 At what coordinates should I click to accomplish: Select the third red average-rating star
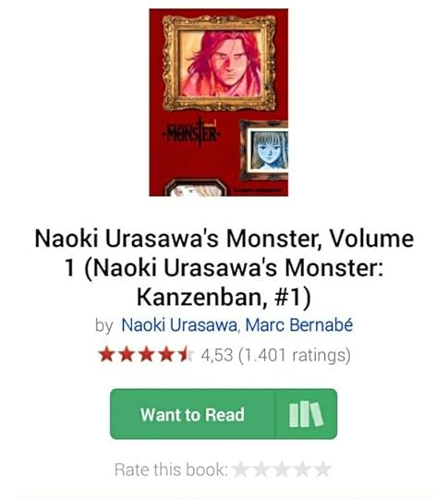[146, 355]
